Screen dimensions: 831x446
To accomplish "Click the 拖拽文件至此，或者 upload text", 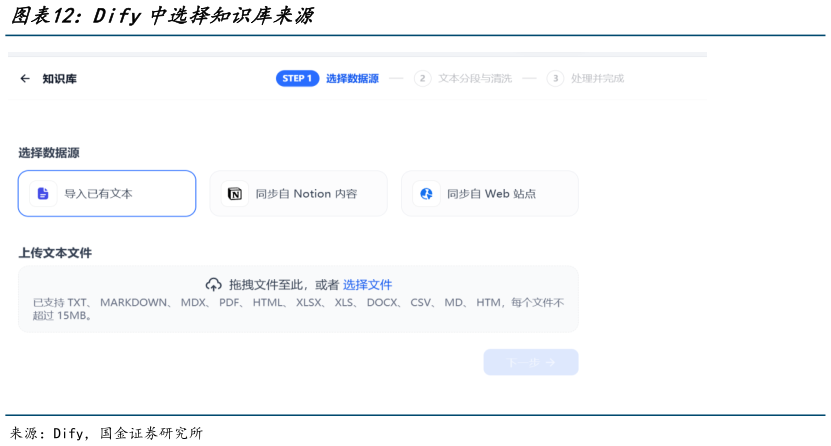I will pyautogui.click(x=284, y=285).
